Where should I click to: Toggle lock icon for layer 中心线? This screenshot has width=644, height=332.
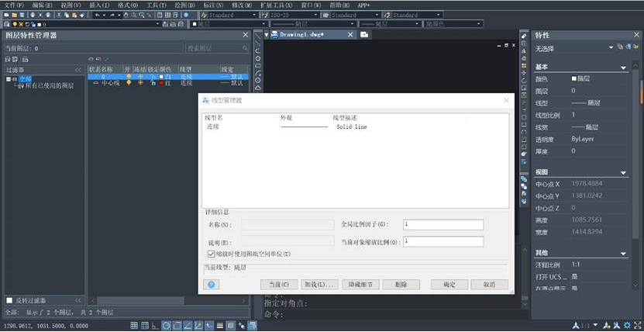pyautogui.click(x=153, y=82)
